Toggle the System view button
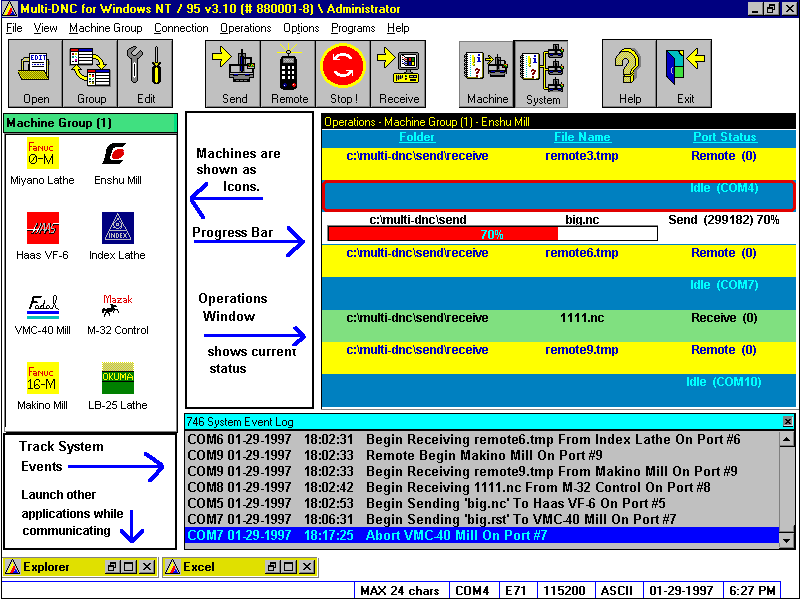Screen dimensions: 800x600 [541, 74]
